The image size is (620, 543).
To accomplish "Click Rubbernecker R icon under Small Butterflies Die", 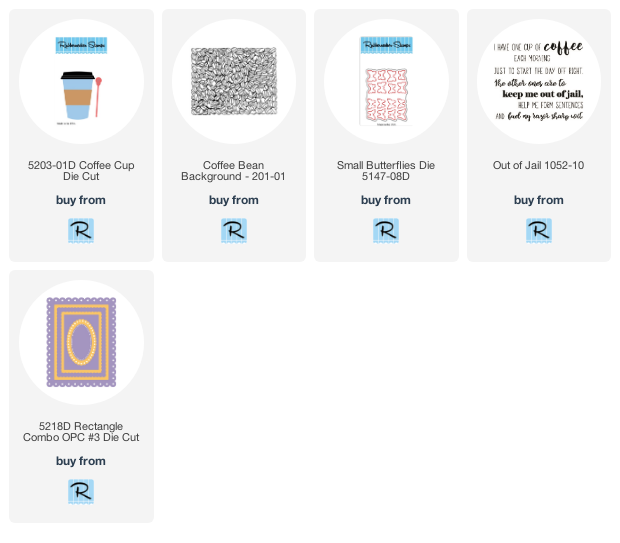I will 386,231.
